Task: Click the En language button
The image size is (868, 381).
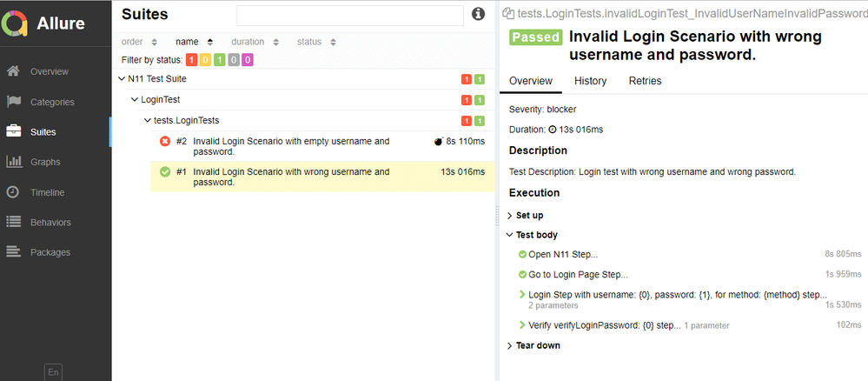Action: (54, 371)
